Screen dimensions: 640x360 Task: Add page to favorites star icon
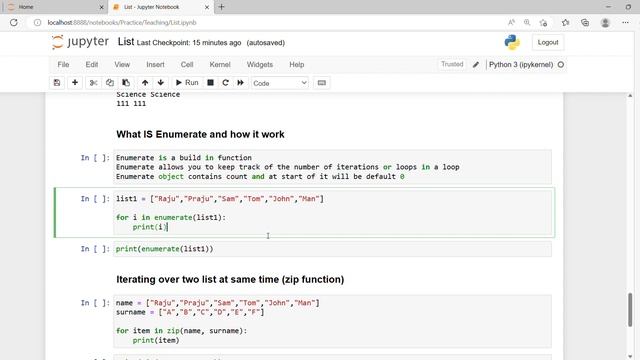543,22
